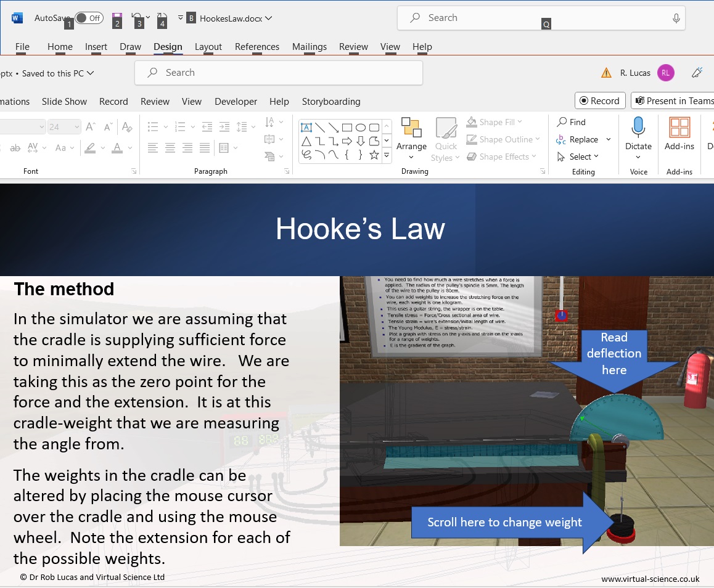Toggle the AutoSave switch
Image resolution: width=714 pixels, height=588 pixels.
(x=89, y=18)
